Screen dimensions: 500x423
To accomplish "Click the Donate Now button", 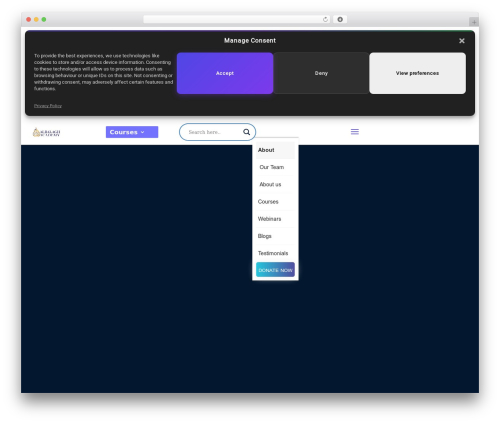I will coord(275,270).
